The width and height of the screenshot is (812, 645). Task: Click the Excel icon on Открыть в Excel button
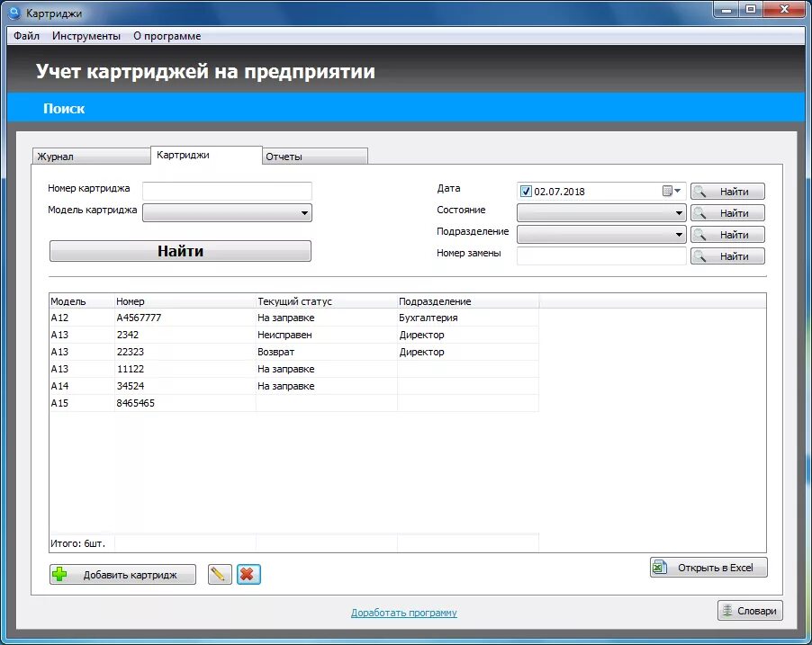point(661,567)
